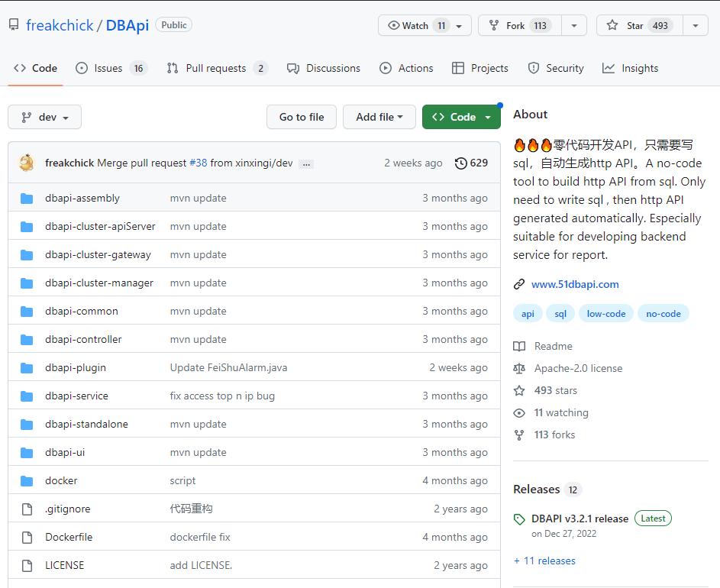Open the + 11 releases link
This screenshot has width=720, height=588.
(x=545, y=561)
